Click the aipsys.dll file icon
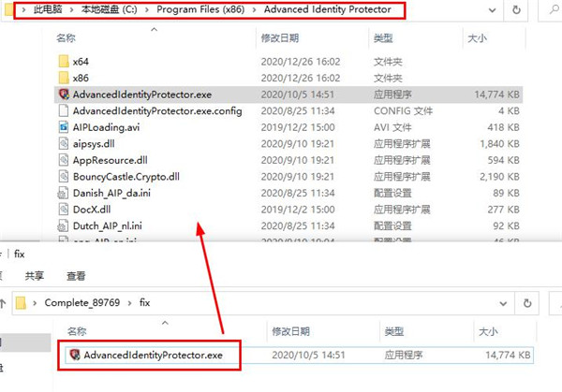The image size is (562, 392). coord(64,143)
